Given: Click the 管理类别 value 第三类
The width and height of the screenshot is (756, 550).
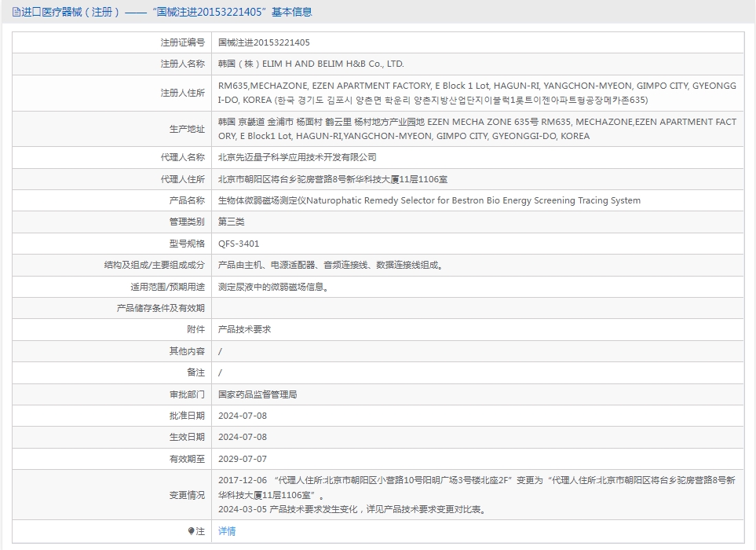Looking at the screenshot, I should pos(232,222).
